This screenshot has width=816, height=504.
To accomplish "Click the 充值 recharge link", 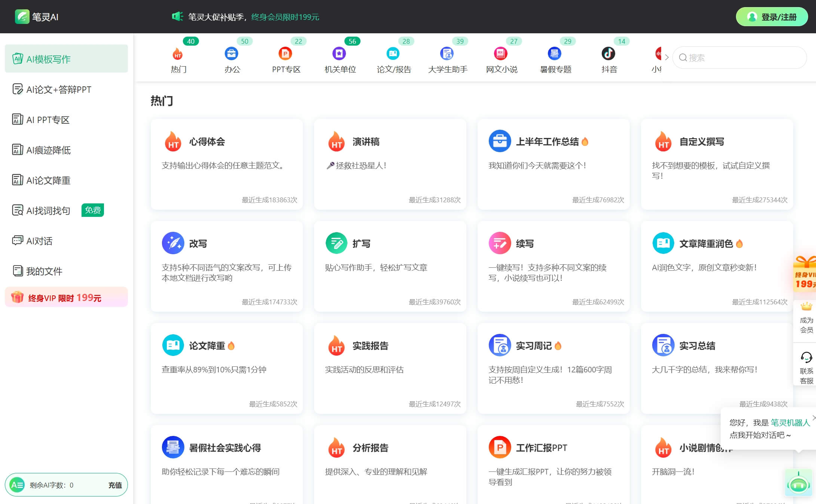I will (x=115, y=485).
